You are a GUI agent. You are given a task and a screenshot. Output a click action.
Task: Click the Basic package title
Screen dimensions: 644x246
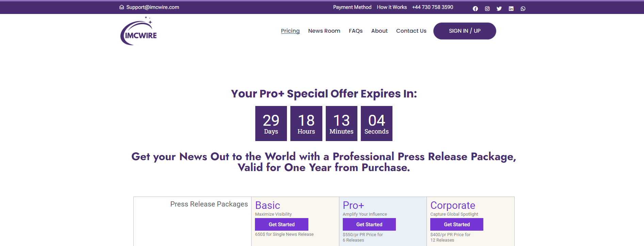pyautogui.click(x=268, y=205)
